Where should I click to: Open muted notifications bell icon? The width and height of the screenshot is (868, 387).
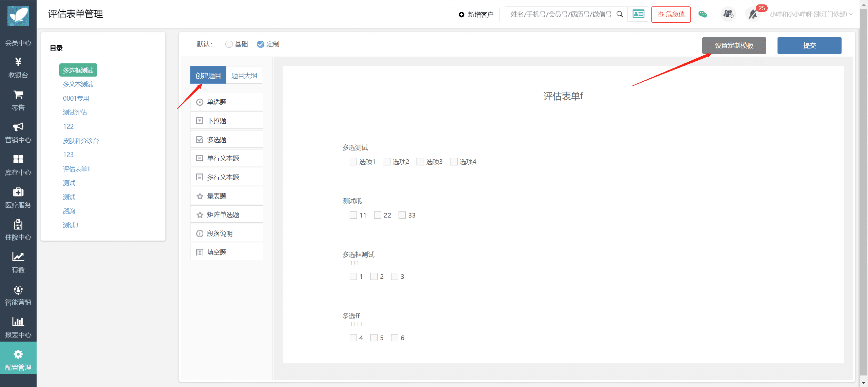click(753, 14)
